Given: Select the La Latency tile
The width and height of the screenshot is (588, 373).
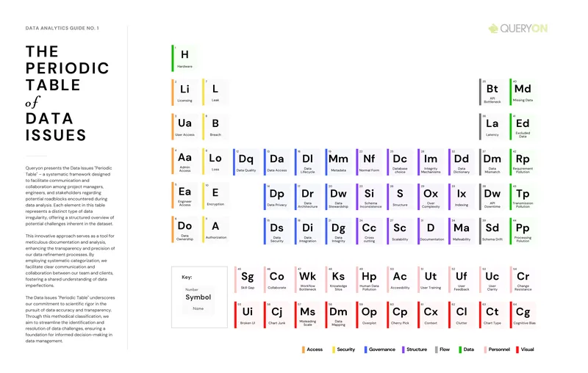Looking at the screenshot, I should [x=492, y=126].
